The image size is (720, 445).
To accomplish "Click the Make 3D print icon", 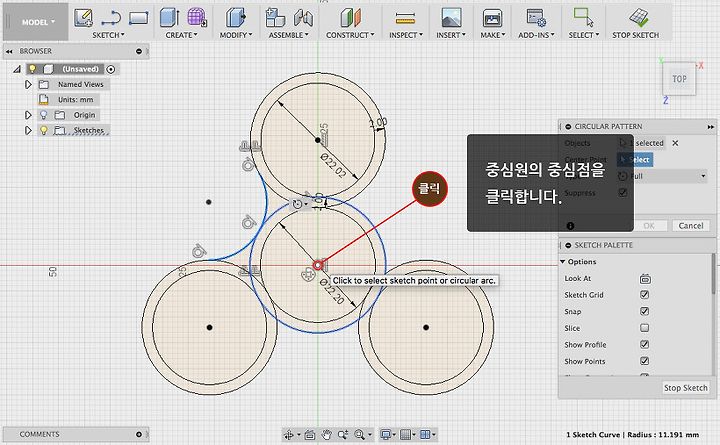I will (x=492, y=18).
